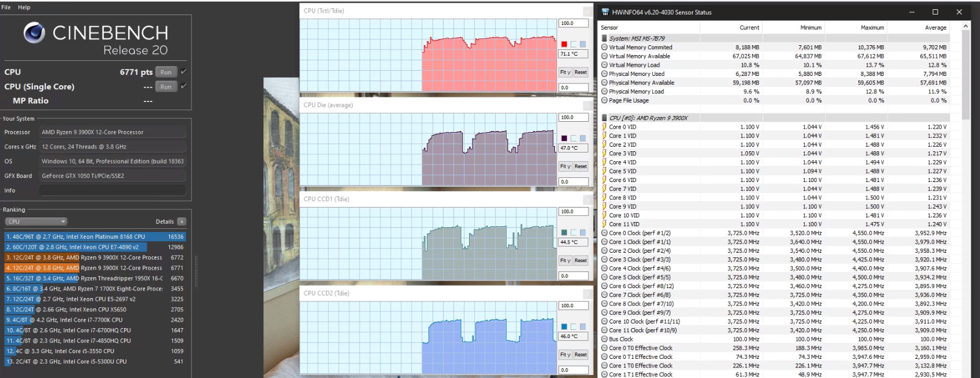Click the Bus Clock sensor icon
This screenshot has width=980, height=378.
(604, 339)
